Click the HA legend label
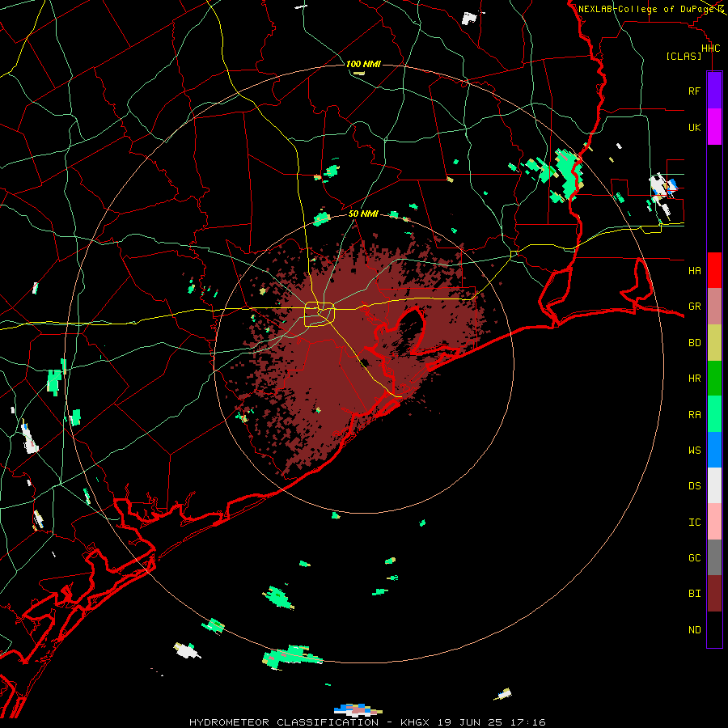728x728 pixels. click(x=694, y=270)
